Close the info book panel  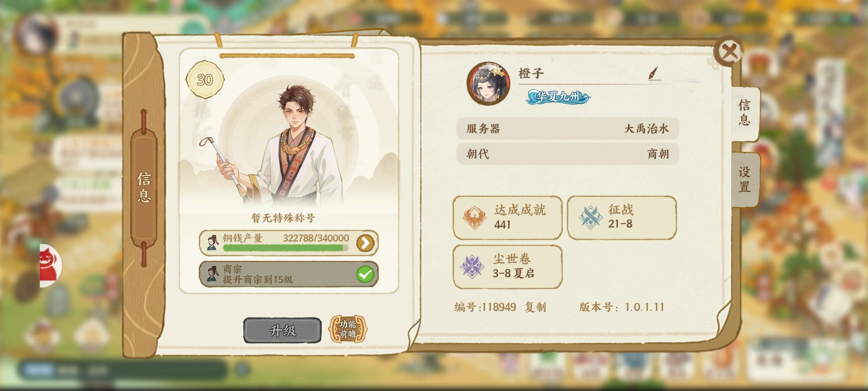tap(729, 51)
